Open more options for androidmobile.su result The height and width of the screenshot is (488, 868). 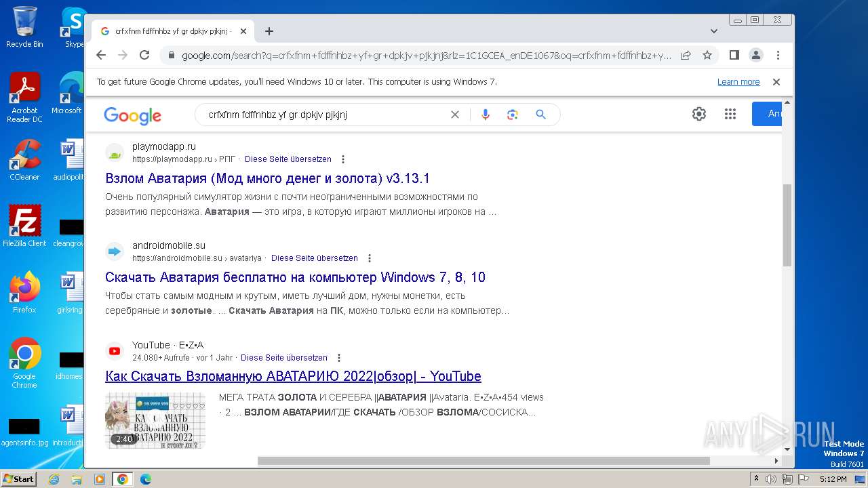(x=370, y=258)
